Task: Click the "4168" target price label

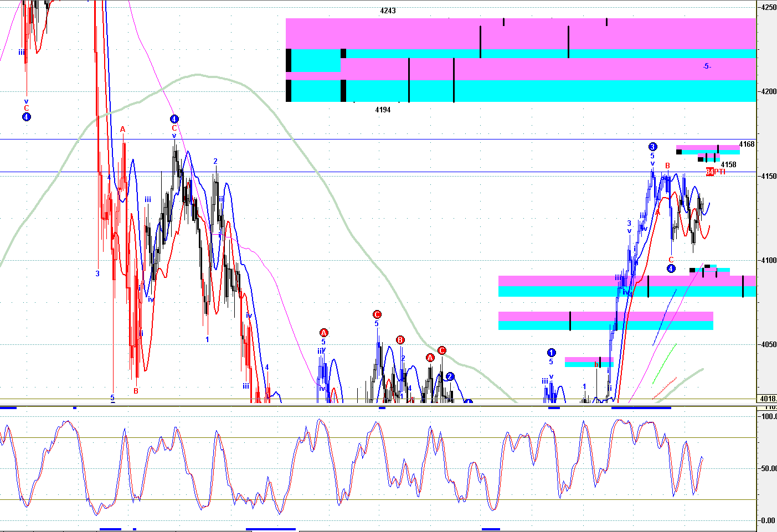Action: click(747, 144)
